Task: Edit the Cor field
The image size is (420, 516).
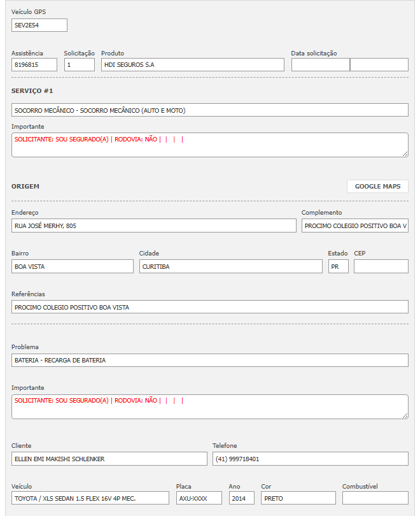Action: click(298, 498)
